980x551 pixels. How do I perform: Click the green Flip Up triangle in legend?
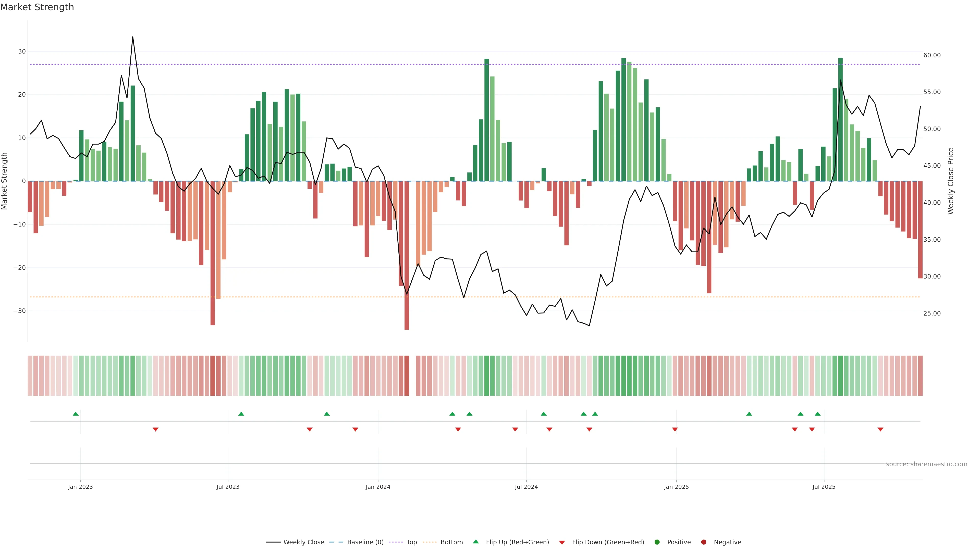coord(475,542)
